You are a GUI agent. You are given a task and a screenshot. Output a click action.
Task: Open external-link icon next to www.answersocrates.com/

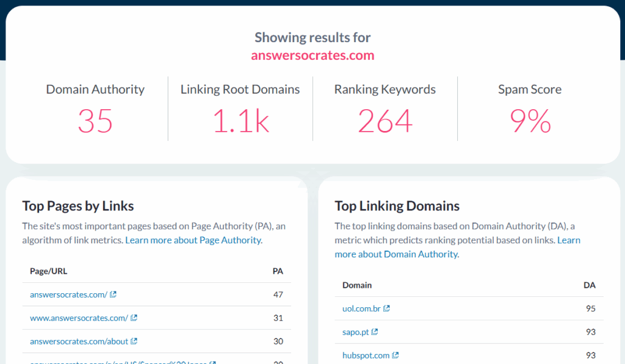134,318
